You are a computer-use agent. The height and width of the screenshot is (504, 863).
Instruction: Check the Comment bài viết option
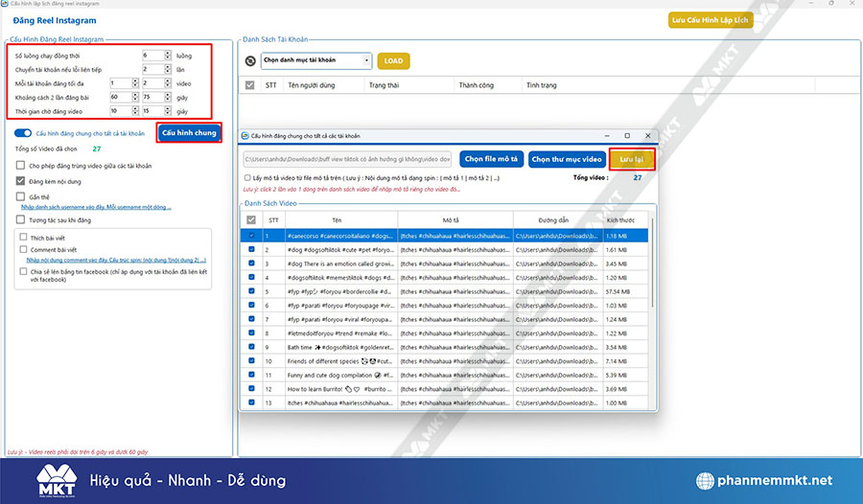click(x=23, y=249)
